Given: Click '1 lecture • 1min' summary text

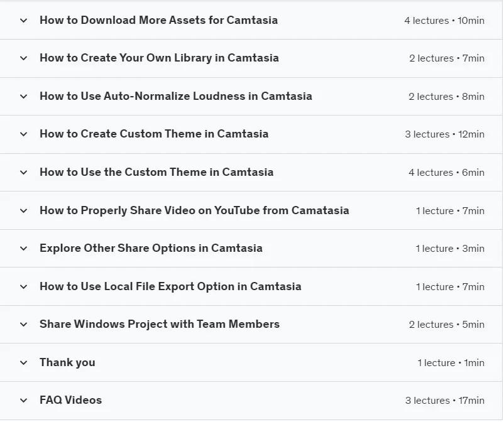Looking at the screenshot, I should 451,363.
